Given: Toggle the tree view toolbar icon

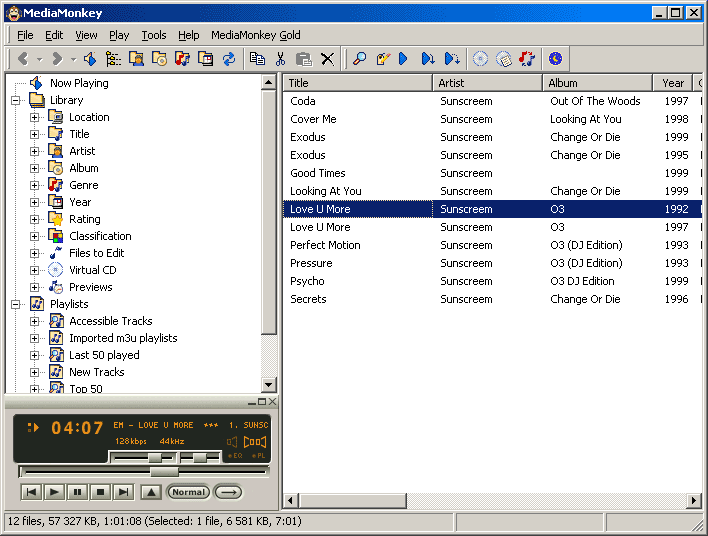Looking at the screenshot, I should (113, 59).
